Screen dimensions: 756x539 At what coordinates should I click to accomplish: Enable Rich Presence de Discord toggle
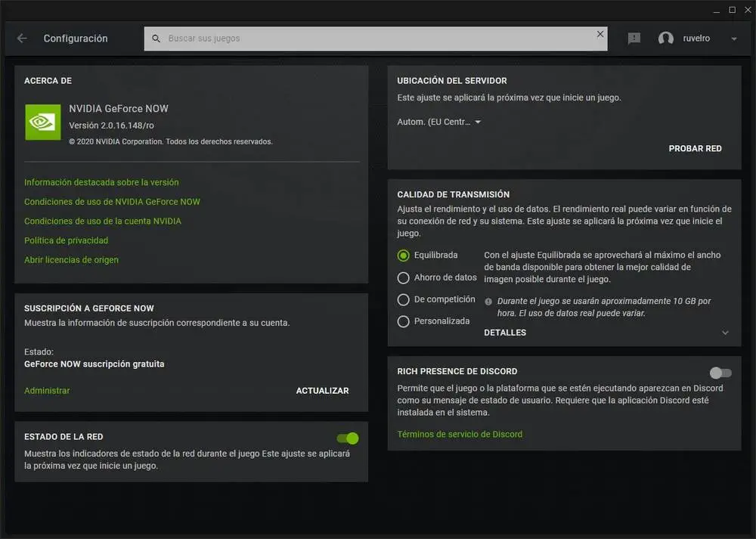[720, 373]
